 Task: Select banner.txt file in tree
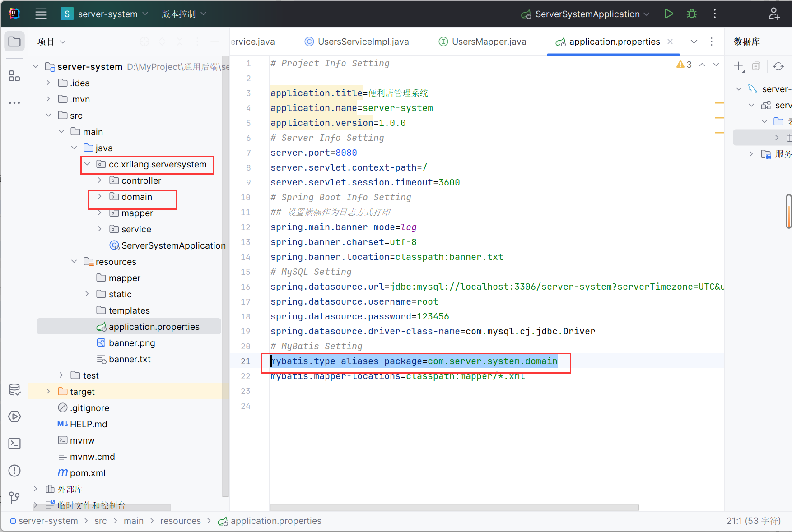[124, 359]
